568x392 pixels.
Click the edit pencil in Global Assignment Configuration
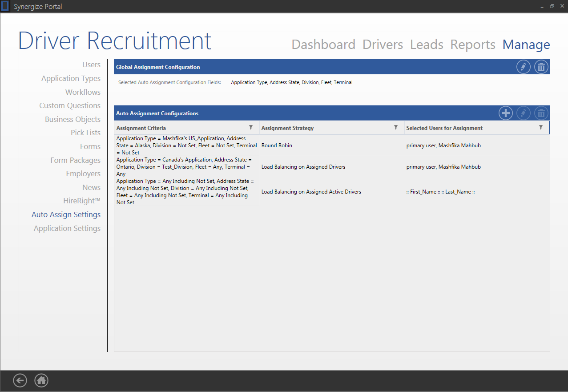(x=523, y=67)
